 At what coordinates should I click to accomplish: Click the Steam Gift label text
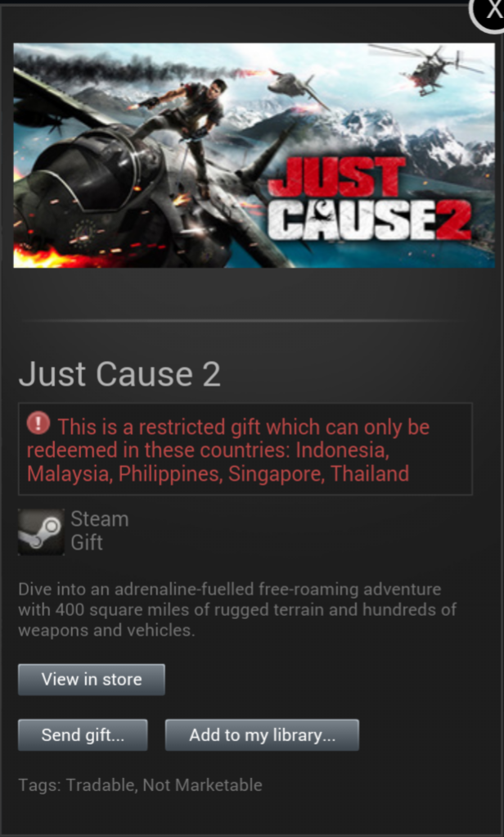click(99, 531)
